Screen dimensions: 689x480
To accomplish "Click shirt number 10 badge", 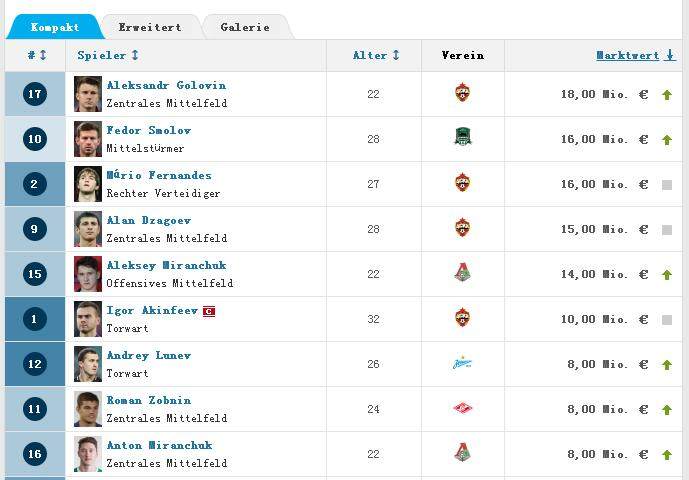I will click(x=35, y=139).
